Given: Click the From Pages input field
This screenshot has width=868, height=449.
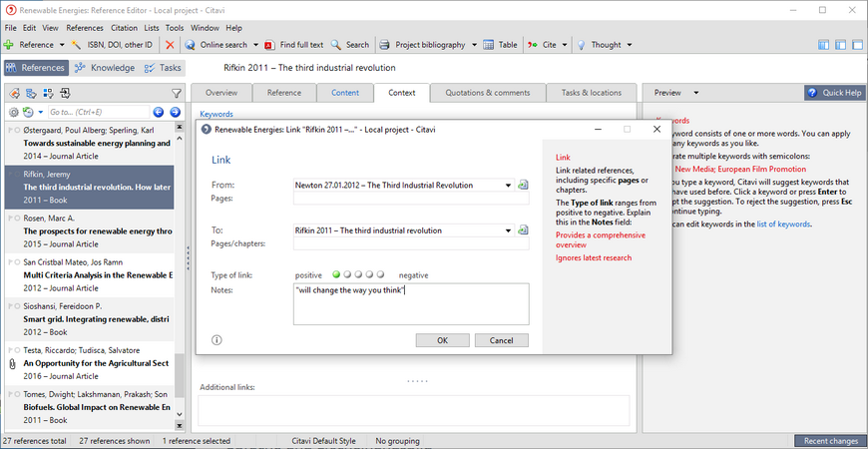Looking at the screenshot, I should click(x=411, y=199).
